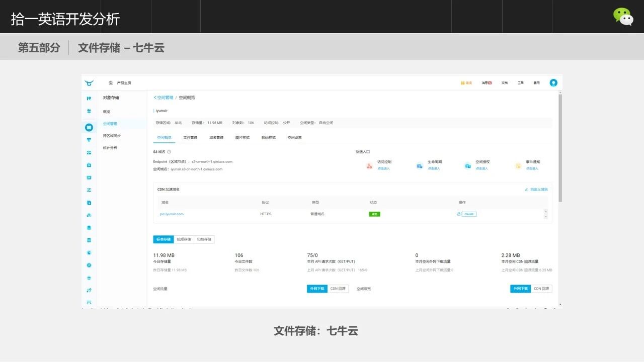Open 套餐 in the top bar

[469, 83]
